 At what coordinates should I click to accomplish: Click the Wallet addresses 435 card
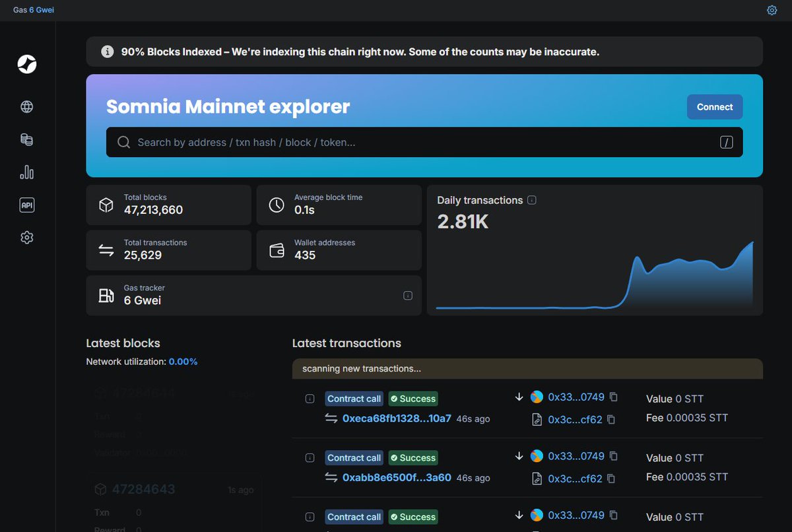pos(339,250)
